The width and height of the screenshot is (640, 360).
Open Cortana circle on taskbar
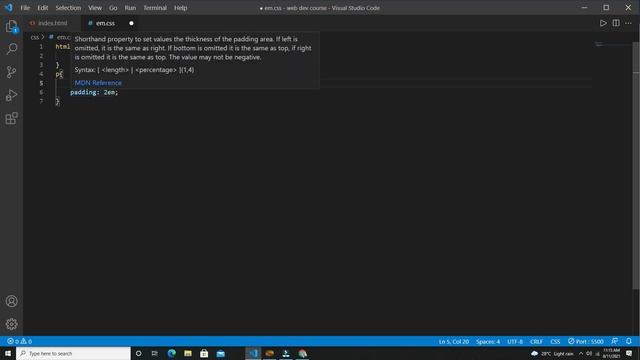(x=138, y=353)
